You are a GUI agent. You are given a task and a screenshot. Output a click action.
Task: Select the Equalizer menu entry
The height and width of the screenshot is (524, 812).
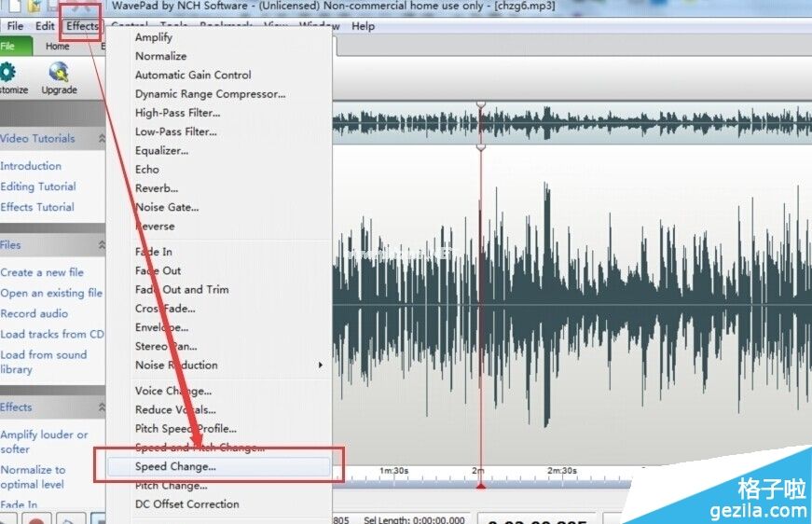coord(162,150)
